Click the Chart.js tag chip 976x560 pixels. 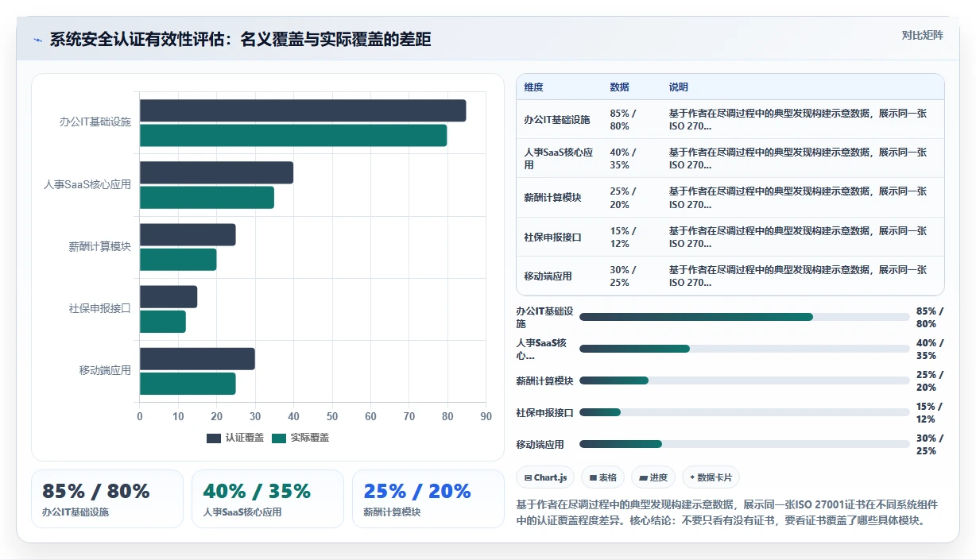pos(545,477)
